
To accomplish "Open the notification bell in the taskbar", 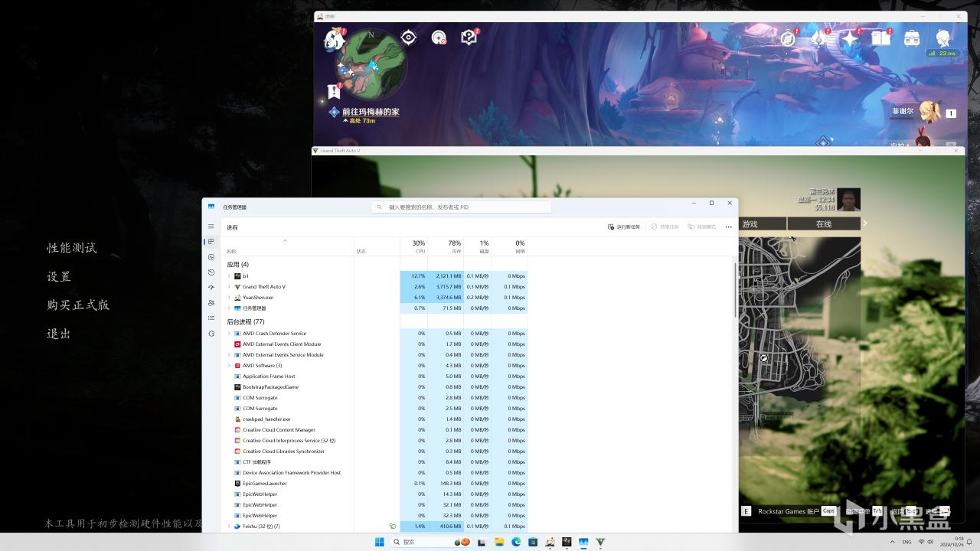I will 971,542.
